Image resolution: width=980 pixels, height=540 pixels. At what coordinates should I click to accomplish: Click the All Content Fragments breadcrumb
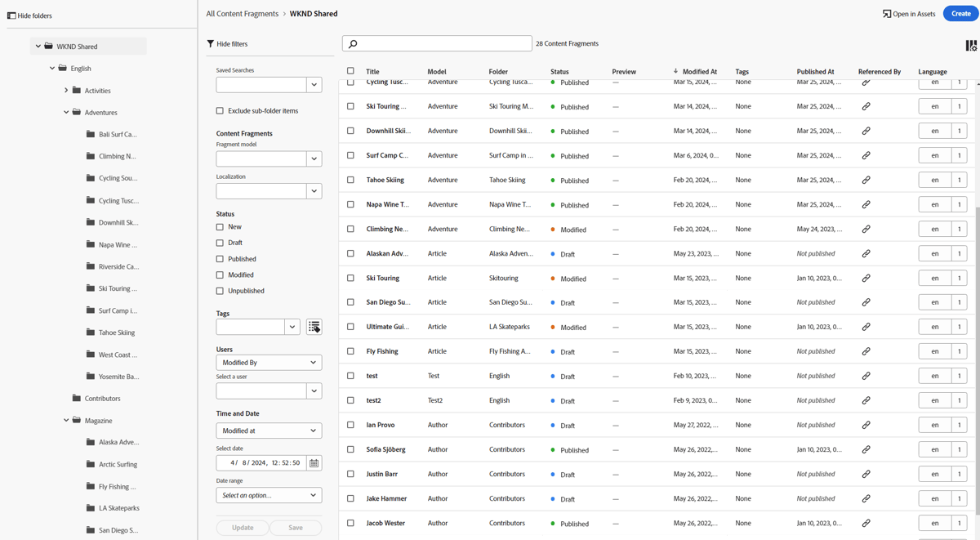tap(242, 13)
